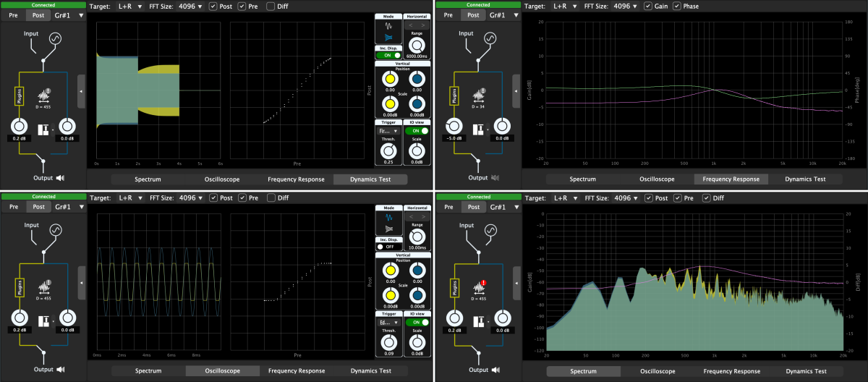Screen dimensions: 868x382
Task: Click Plugins button in bottom-right panel
Action: point(454,288)
